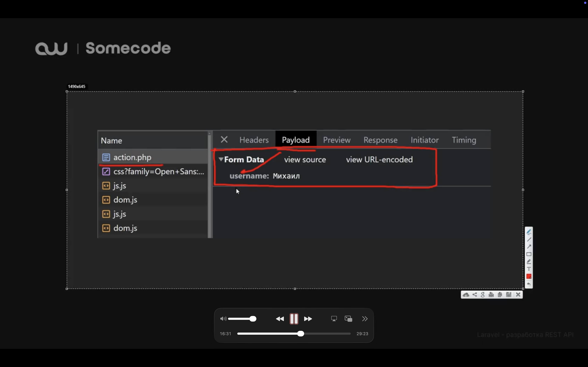Click view URL-encoded link

click(379, 160)
